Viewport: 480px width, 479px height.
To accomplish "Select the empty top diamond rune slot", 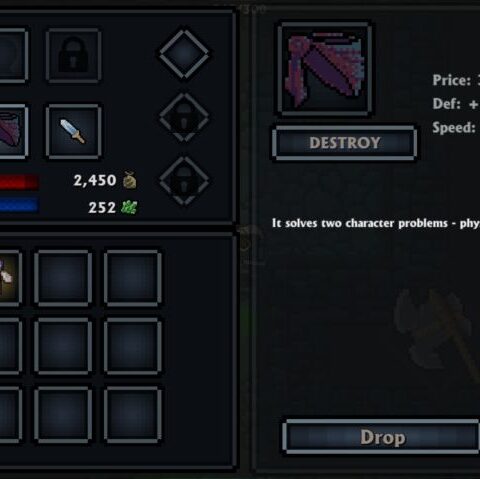I will 184,54.
